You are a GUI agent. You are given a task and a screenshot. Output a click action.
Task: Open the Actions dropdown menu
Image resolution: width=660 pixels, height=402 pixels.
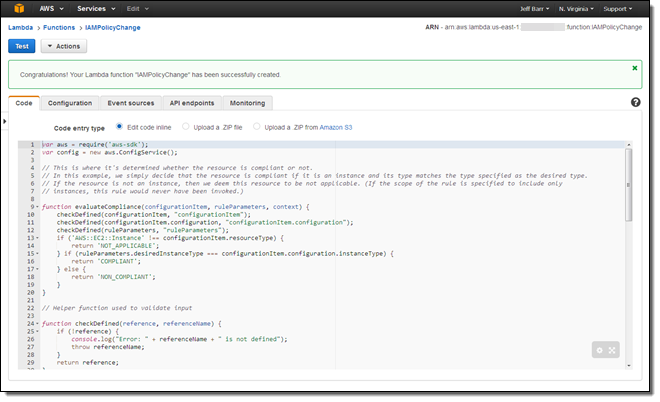pos(65,46)
